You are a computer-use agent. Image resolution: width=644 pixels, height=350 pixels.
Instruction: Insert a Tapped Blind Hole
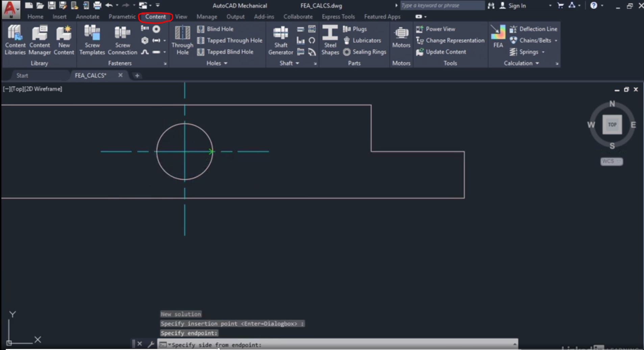(x=225, y=52)
